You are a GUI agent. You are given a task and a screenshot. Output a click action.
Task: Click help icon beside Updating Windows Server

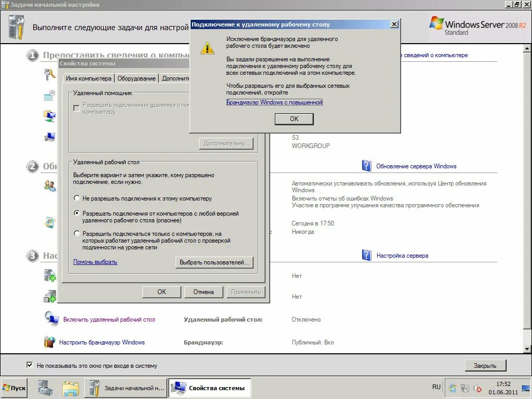tap(366, 166)
